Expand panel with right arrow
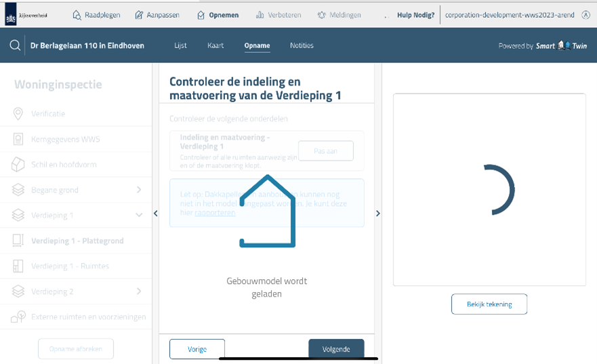 (x=377, y=214)
